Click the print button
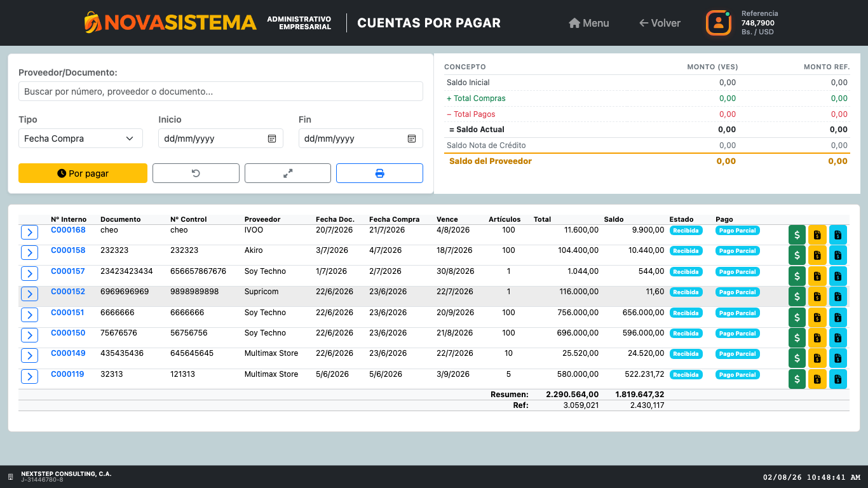Screen dimensions: 868x488 (x=379, y=173)
